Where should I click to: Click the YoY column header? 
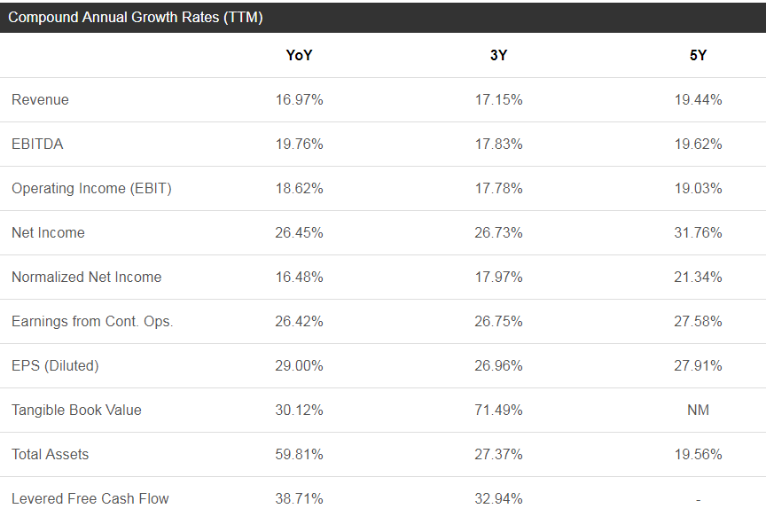(299, 55)
